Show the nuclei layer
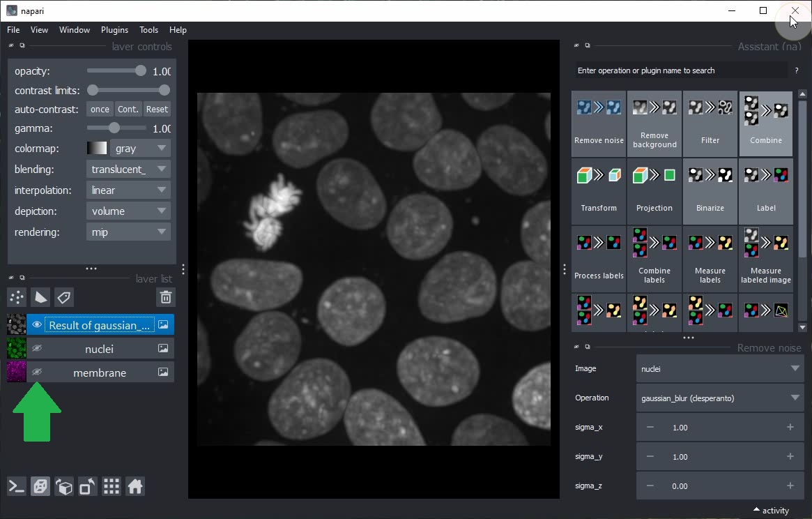The height and width of the screenshot is (519, 812). pyautogui.click(x=37, y=349)
